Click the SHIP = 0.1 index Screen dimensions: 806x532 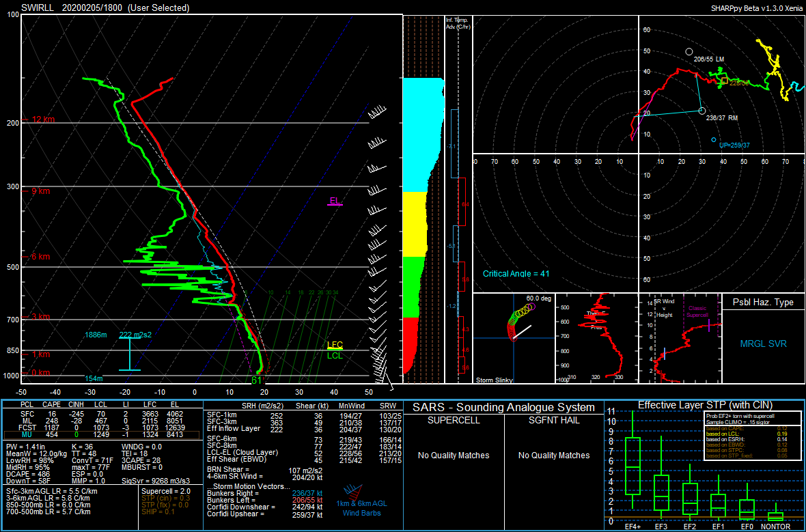pyautogui.click(x=160, y=512)
